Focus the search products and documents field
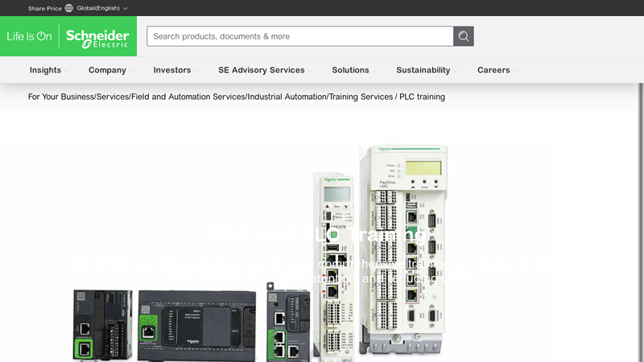Viewport: 644px width, 362px height. [299, 36]
